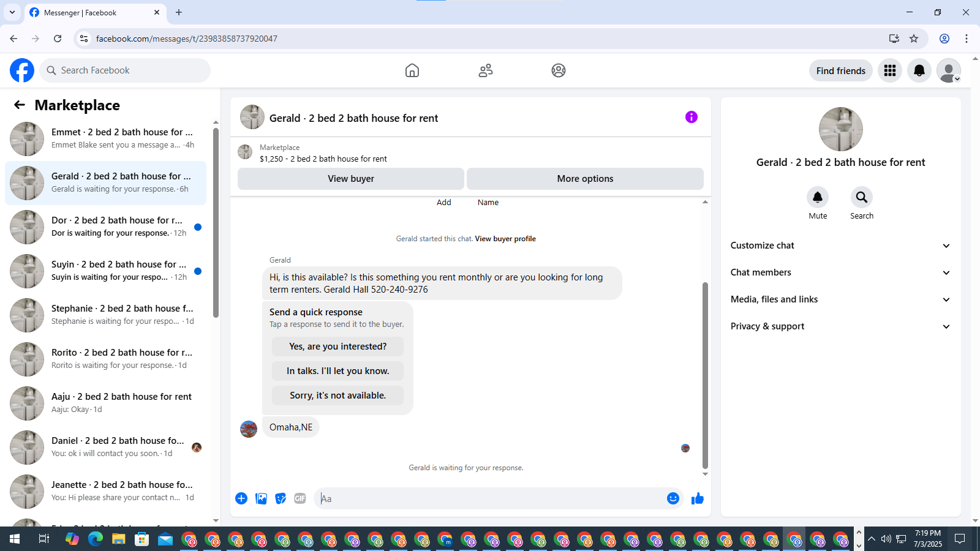The height and width of the screenshot is (551, 980).
Task: Mute this Gerald conversation
Action: 818,197
